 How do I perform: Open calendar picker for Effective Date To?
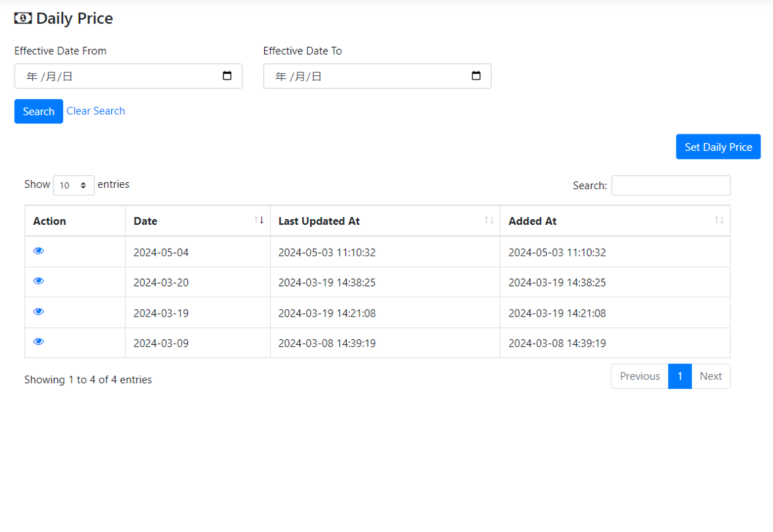coord(476,76)
